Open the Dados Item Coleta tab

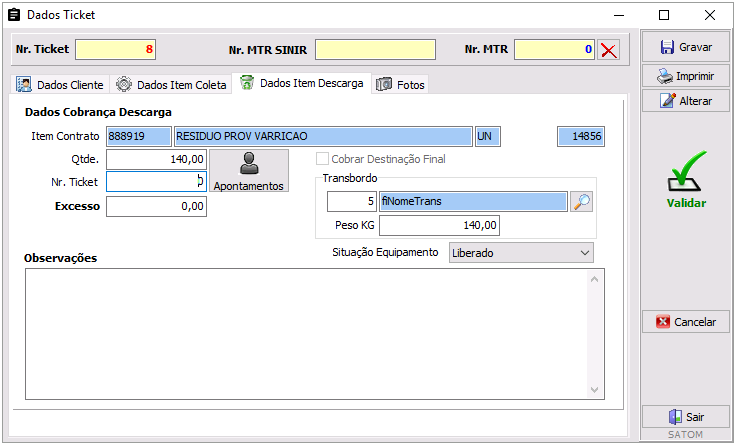point(171,85)
